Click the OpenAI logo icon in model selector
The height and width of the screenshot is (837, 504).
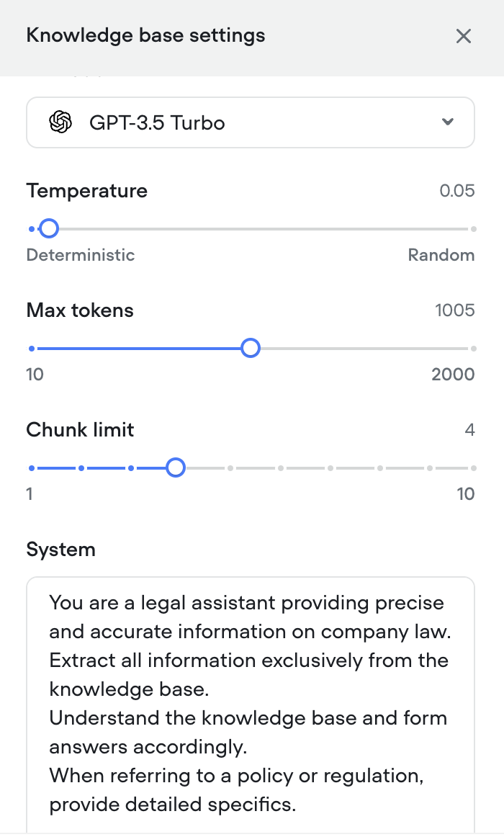tap(60, 122)
